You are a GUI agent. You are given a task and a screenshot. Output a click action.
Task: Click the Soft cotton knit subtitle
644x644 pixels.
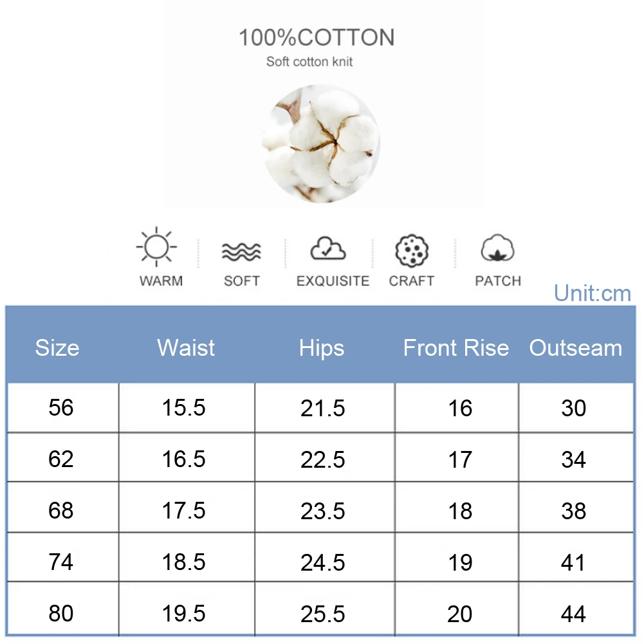pos(309,62)
